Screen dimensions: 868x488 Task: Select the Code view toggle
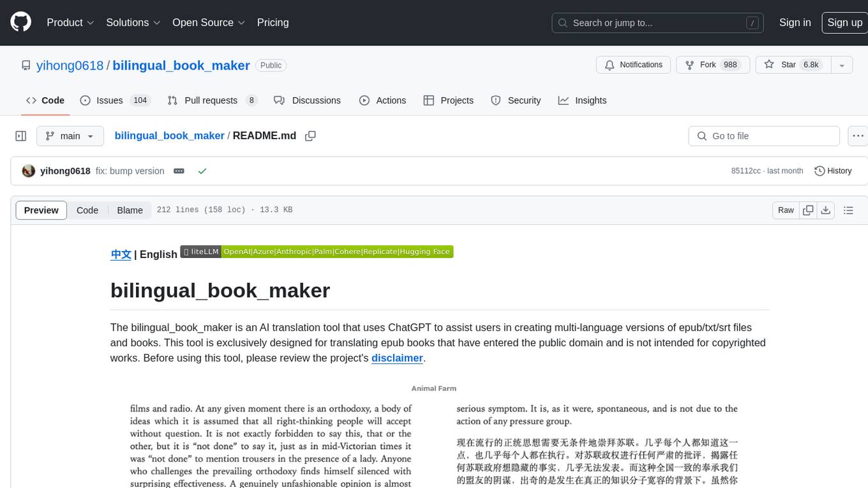pos(87,210)
